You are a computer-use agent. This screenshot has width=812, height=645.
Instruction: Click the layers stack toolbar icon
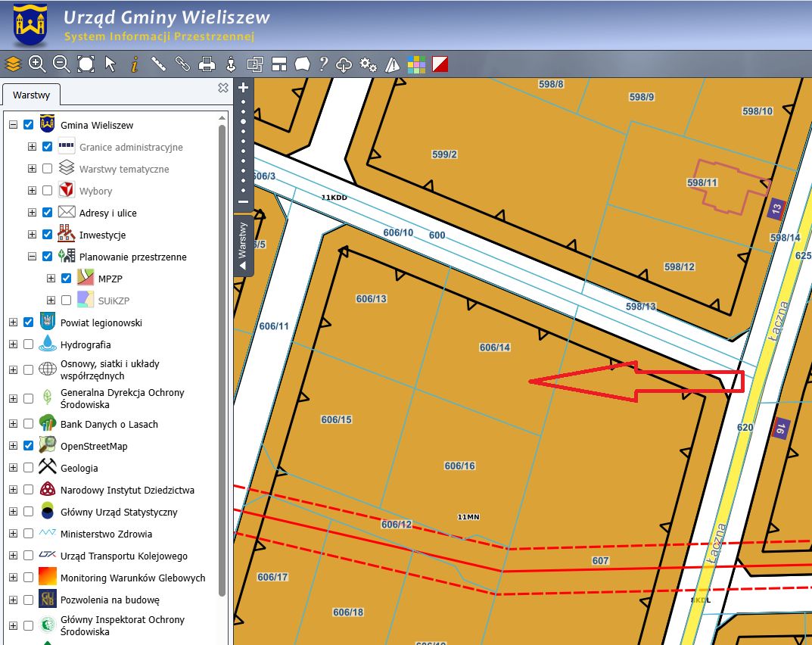[13, 64]
